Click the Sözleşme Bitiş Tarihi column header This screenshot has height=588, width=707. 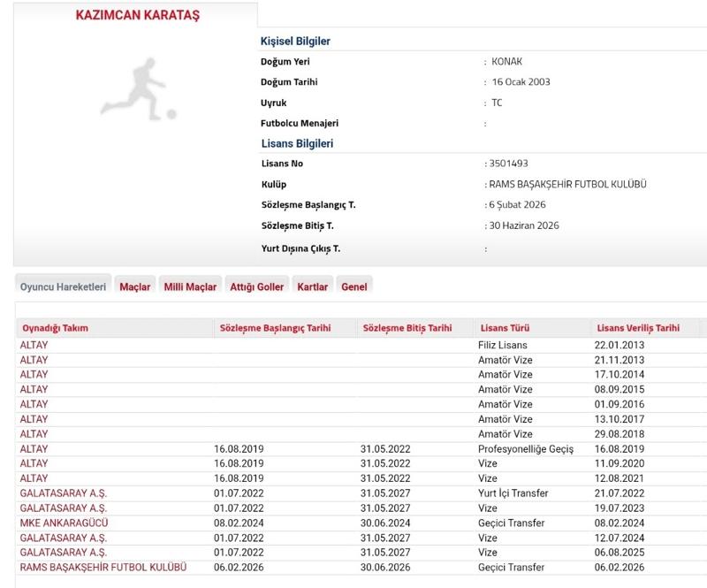(x=407, y=328)
